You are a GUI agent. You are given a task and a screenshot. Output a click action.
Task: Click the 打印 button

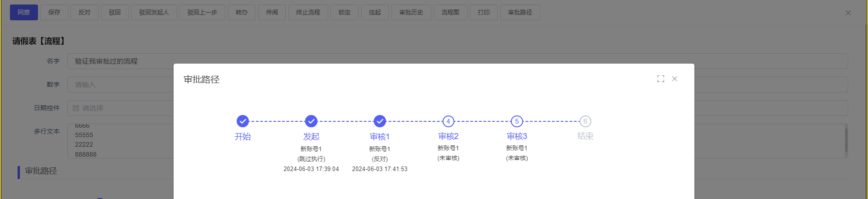483,13
